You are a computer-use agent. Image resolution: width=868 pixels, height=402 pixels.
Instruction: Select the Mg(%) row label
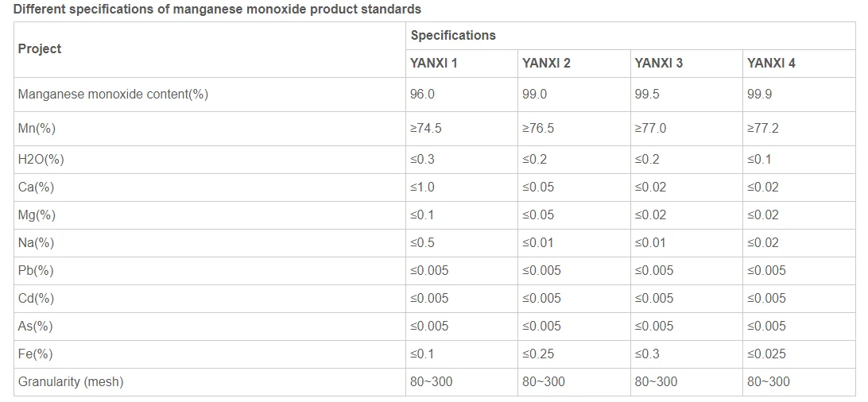pos(37,215)
